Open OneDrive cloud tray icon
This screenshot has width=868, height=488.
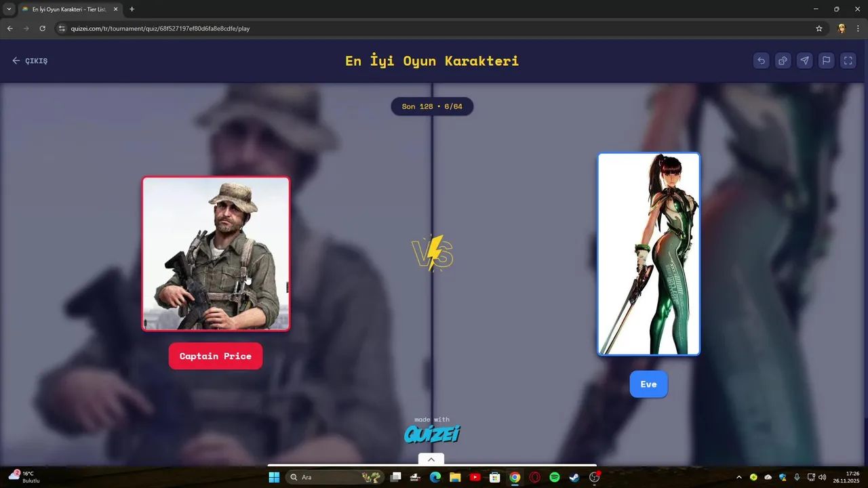tap(768, 477)
